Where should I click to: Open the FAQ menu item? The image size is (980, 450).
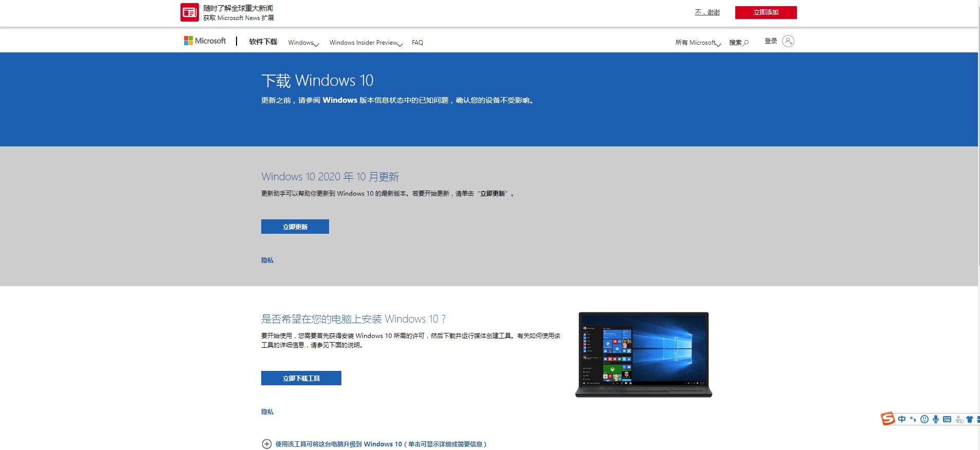tap(418, 43)
